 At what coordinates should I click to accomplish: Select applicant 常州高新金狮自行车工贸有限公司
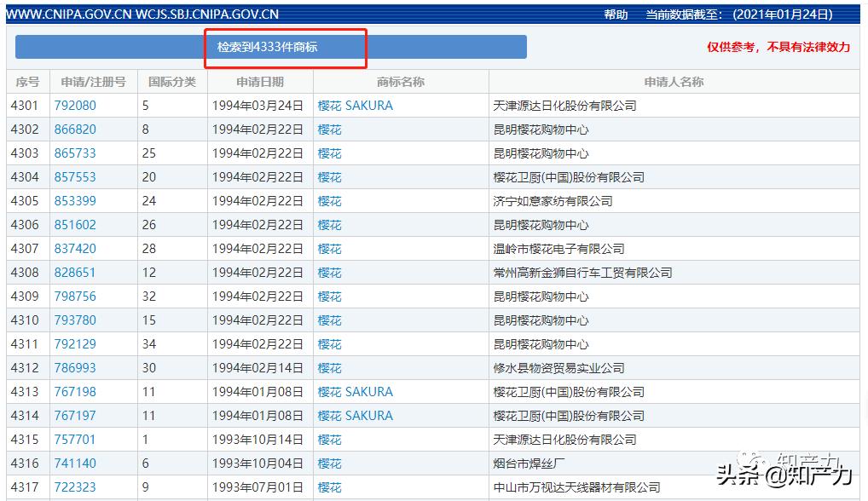pyautogui.click(x=583, y=273)
